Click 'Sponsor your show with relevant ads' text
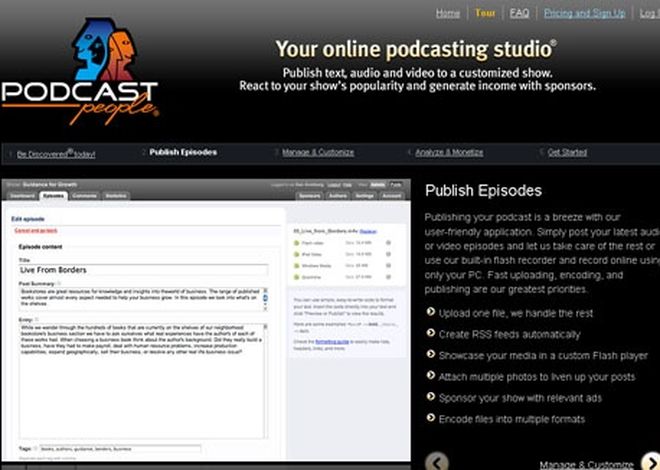This screenshot has width=660, height=470. [x=520, y=398]
